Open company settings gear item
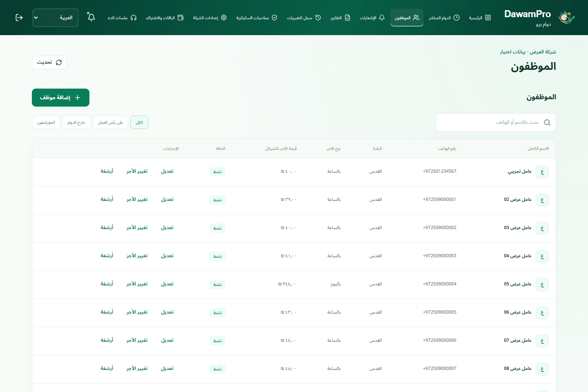The height and width of the screenshot is (392, 588). click(209, 18)
